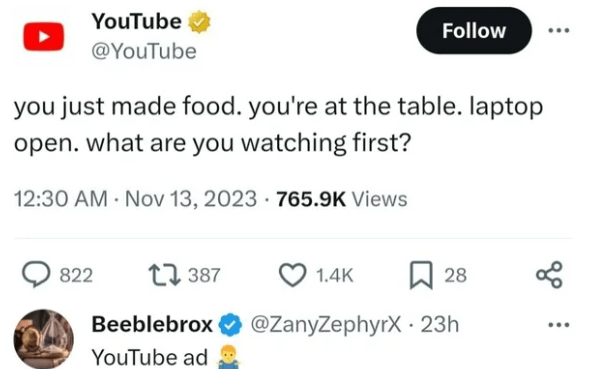This screenshot has height=369, width=590.
Task: Follow the YouTube account
Action: [474, 30]
